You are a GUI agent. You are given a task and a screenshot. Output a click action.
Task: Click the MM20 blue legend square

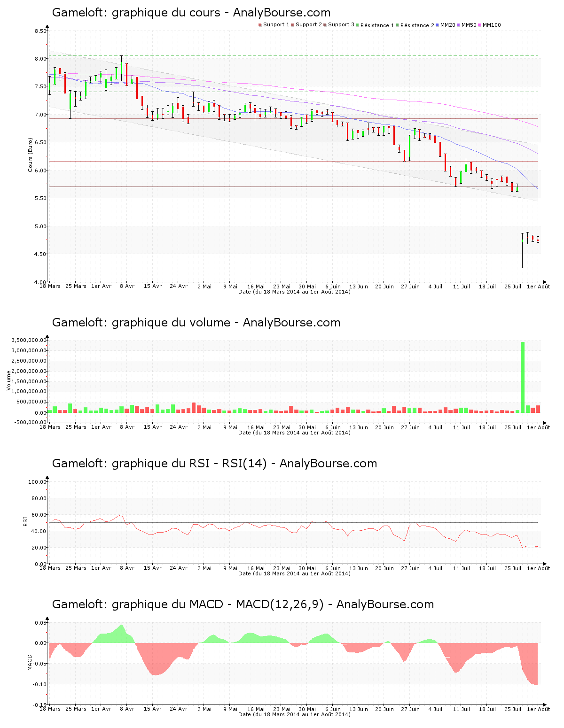click(438, 25)
